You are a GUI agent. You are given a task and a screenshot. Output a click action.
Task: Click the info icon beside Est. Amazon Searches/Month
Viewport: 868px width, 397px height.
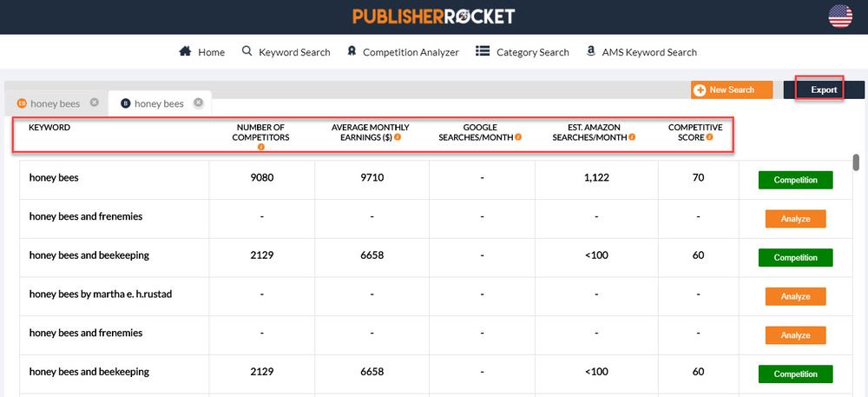click(x=632, y=136)
